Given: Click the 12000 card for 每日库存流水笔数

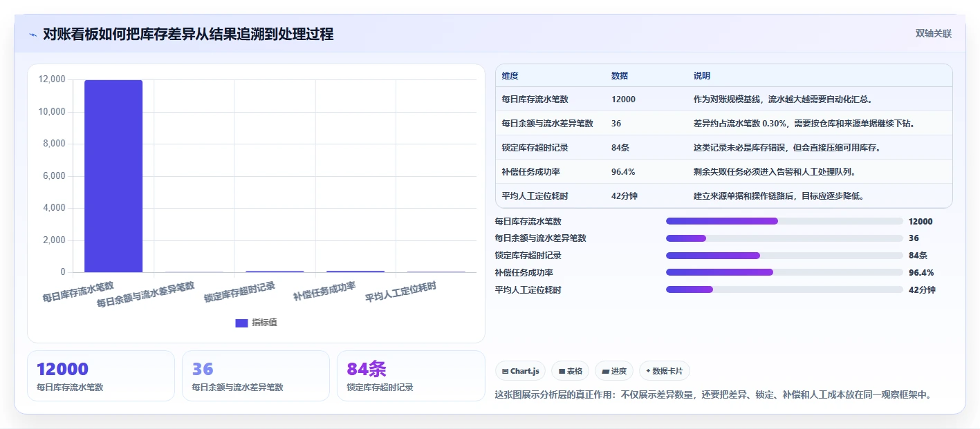Looking at the screenshot, I should point(101,376).
